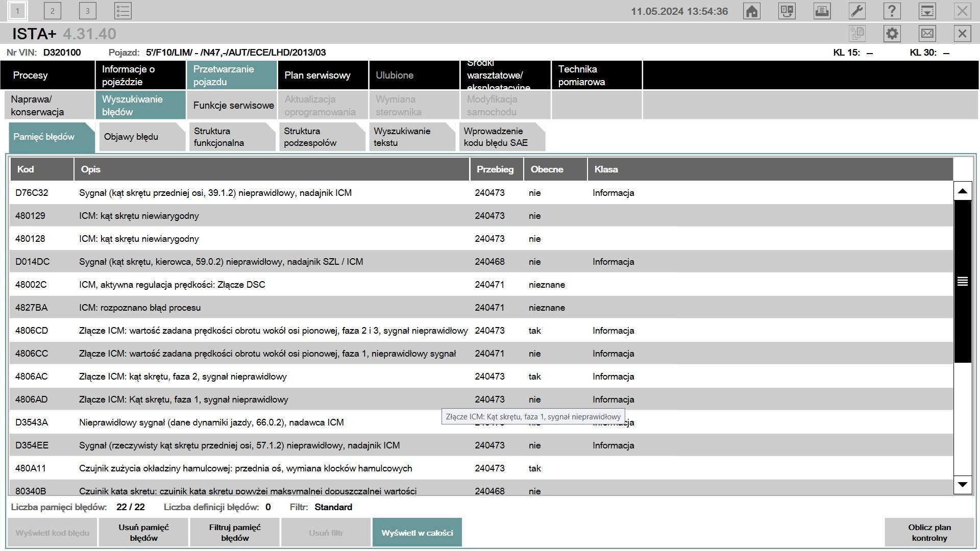This screenshot has width=980, height=551.
Task: Sort by Klasa column header
Action: (x=770, y=169)
